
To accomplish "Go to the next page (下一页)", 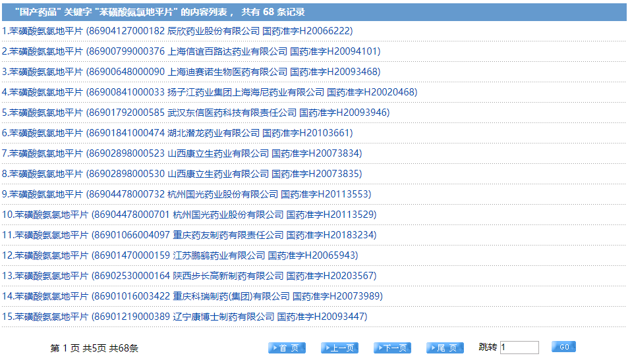I will click(392, 348).
